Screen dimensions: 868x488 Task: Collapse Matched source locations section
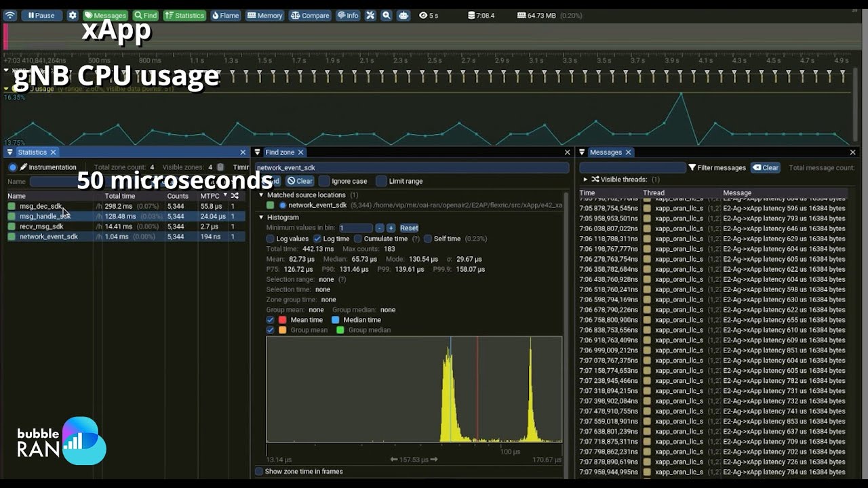[x=261, y=195]
